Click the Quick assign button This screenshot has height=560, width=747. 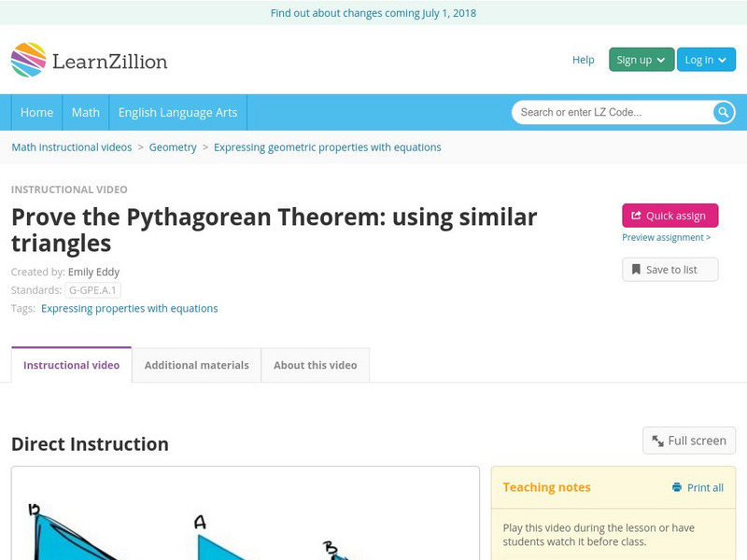pyautogui.click(x=669, y=214)
